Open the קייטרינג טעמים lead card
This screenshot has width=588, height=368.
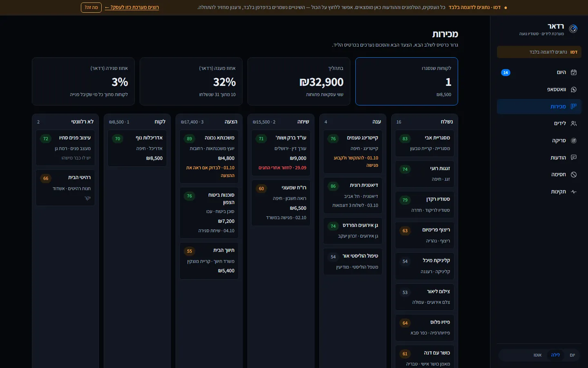(x=353, y=152)
